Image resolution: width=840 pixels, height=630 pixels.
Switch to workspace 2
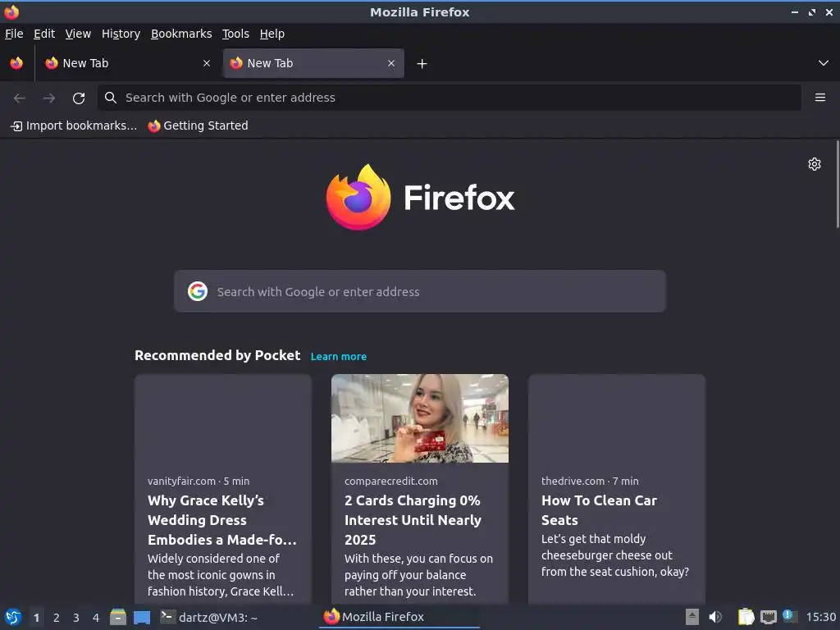pyautogui.click(x=57, y=618)
